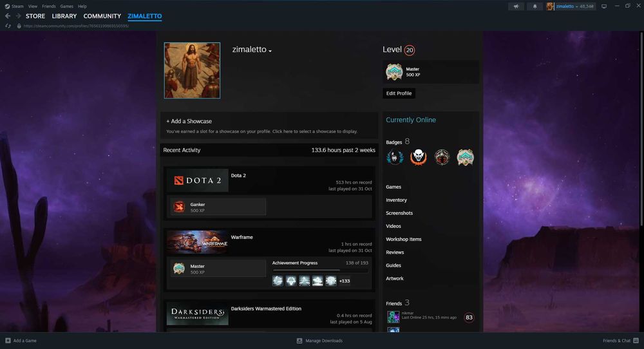Image resolution: width=644 pixels, height=349 pixels.
Task: Open first Warframe achievement icon
Action: [278, 281]
